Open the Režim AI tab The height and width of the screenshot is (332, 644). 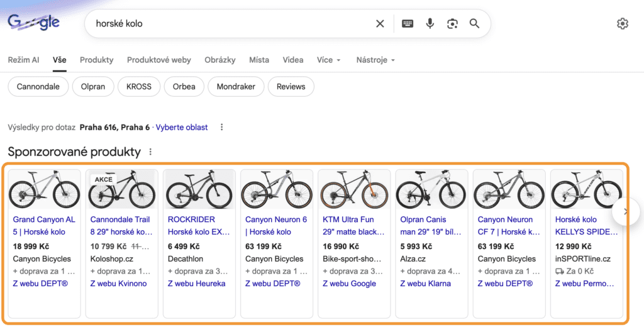pyautogui.click(x=23, y=60)
